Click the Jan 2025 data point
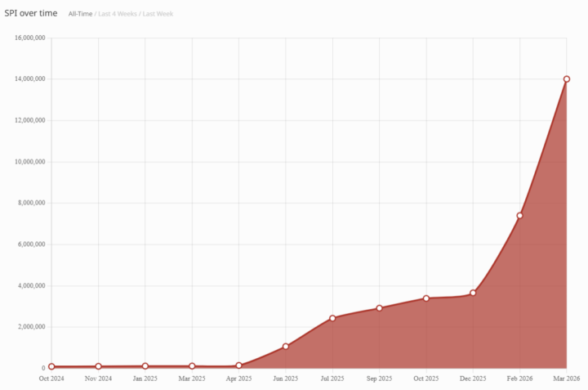This screenshot has width=588, height=390. coord(145,366)
